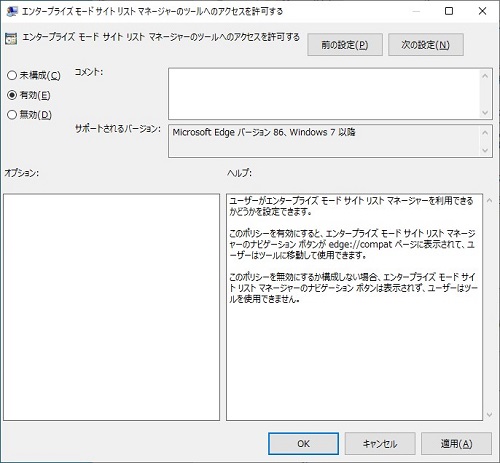Apply changes with 適用 button
The image size is (500, 463).
456,444
